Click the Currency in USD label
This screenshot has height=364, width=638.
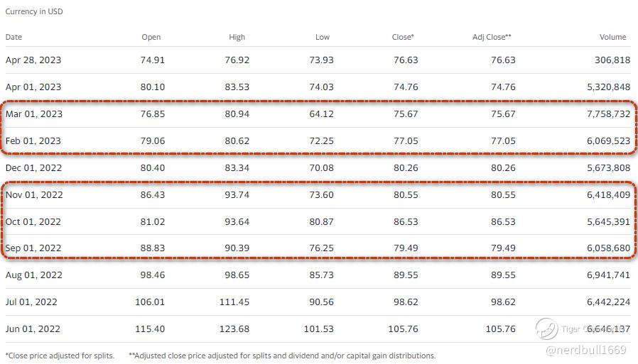(34, 12)
